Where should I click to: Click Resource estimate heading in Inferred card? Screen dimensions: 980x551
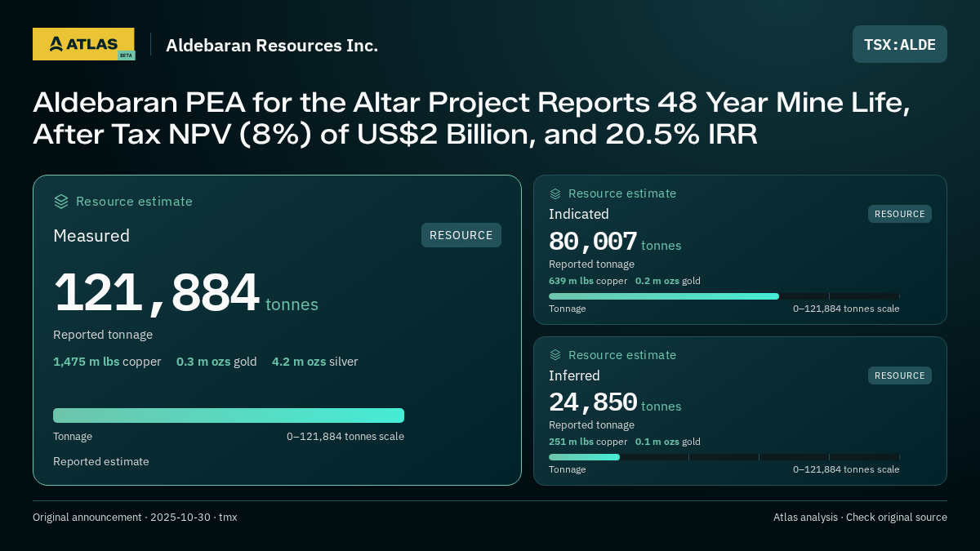[x=622, y=355]
